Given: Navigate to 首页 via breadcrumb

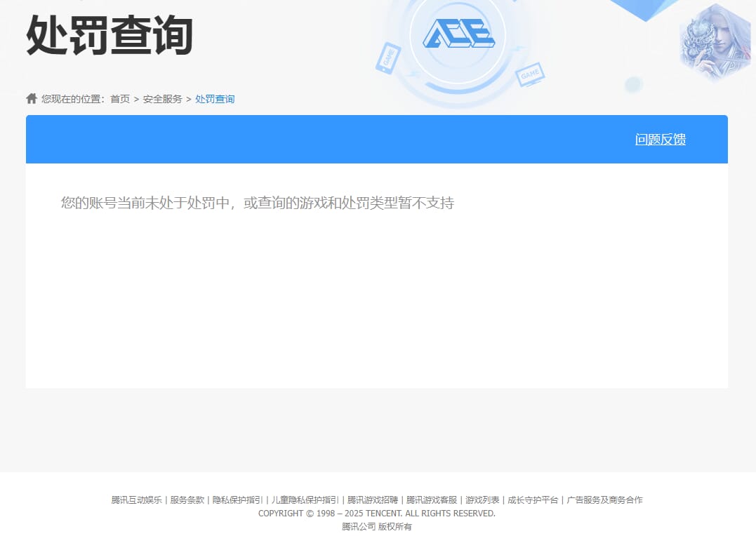Looking at the screenshot, I should tap(119, 99).
